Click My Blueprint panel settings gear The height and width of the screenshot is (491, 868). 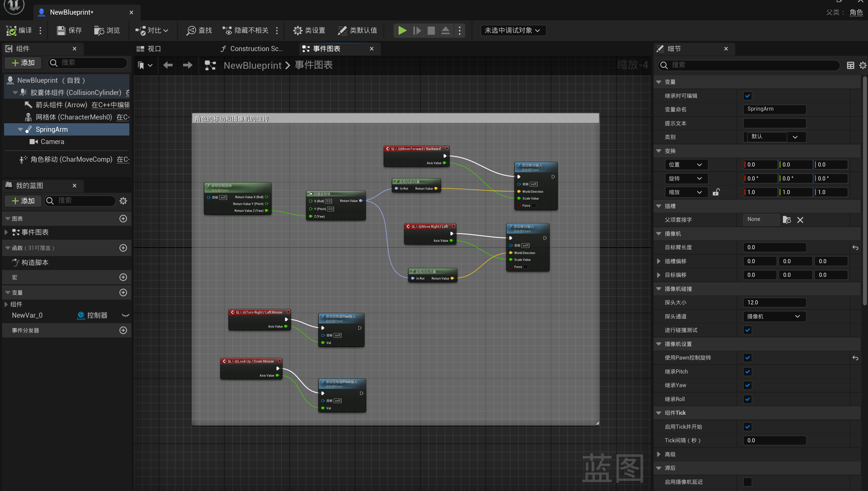(x=123, y=201)
